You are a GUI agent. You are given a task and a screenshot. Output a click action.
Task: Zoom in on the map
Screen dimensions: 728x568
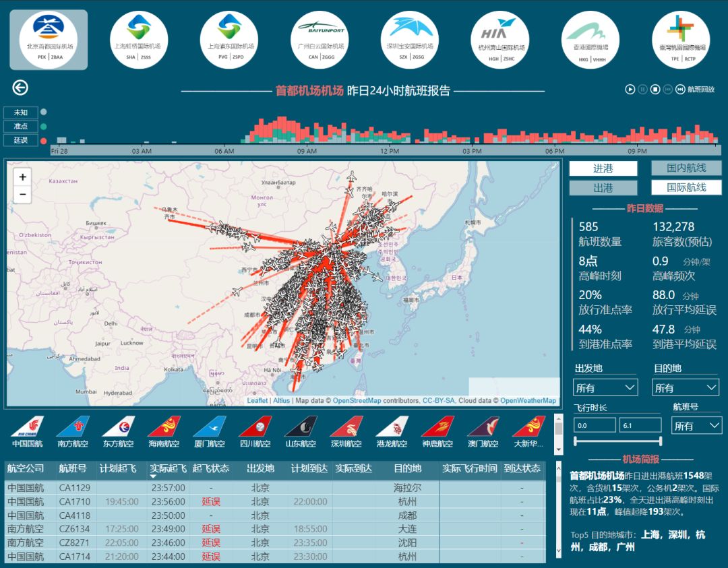[23, 177]
